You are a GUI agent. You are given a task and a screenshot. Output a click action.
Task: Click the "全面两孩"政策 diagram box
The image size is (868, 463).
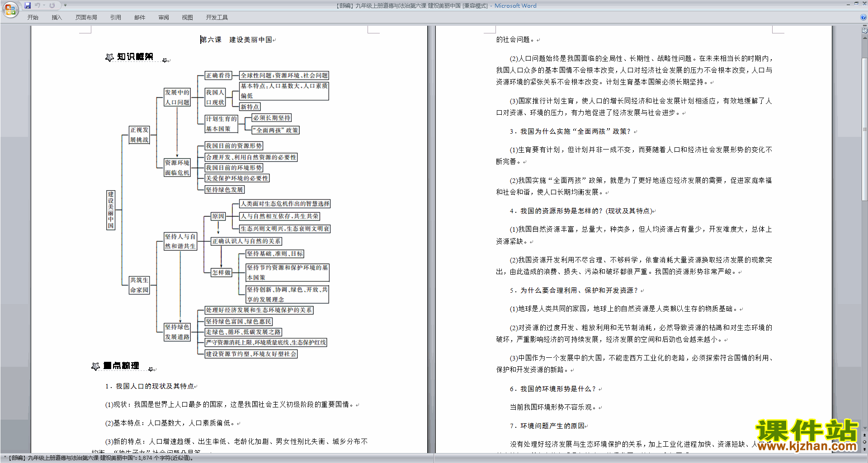coord(276,130)
